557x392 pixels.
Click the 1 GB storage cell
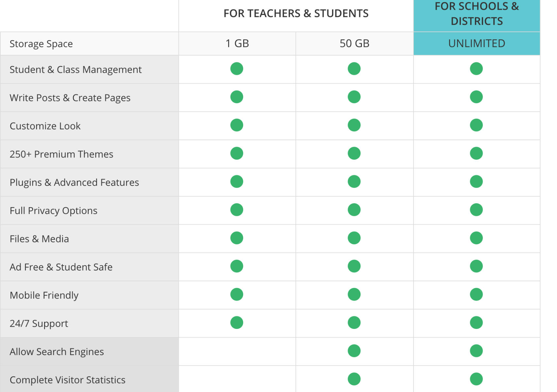point(237,43)
